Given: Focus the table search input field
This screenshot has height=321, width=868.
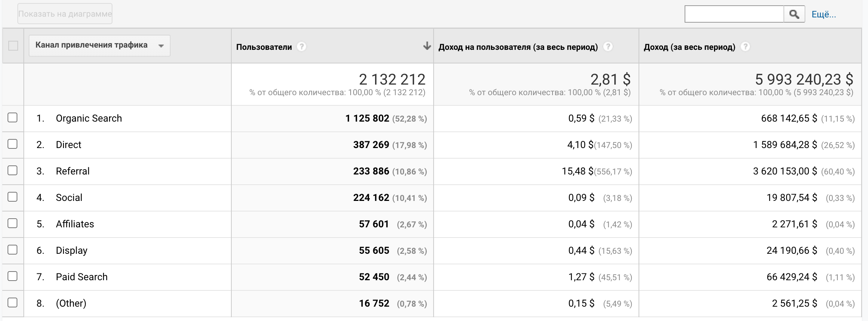Looking at the screenshot, I should click(x=734, y=14).
